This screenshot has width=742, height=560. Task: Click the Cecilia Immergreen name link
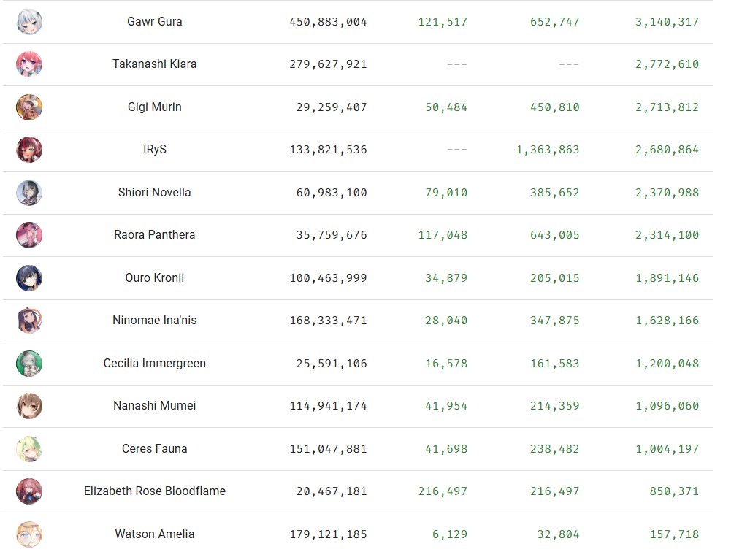(x=155, y=364)
